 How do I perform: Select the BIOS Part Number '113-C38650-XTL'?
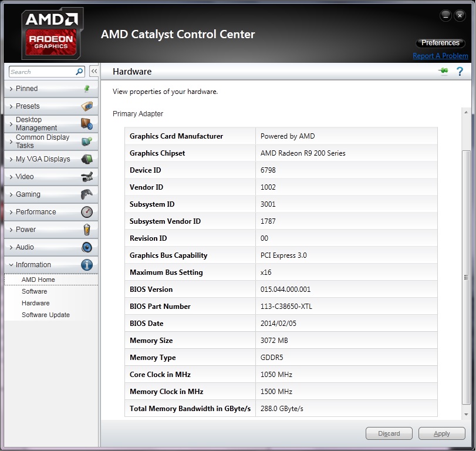[x=286, y=307]
